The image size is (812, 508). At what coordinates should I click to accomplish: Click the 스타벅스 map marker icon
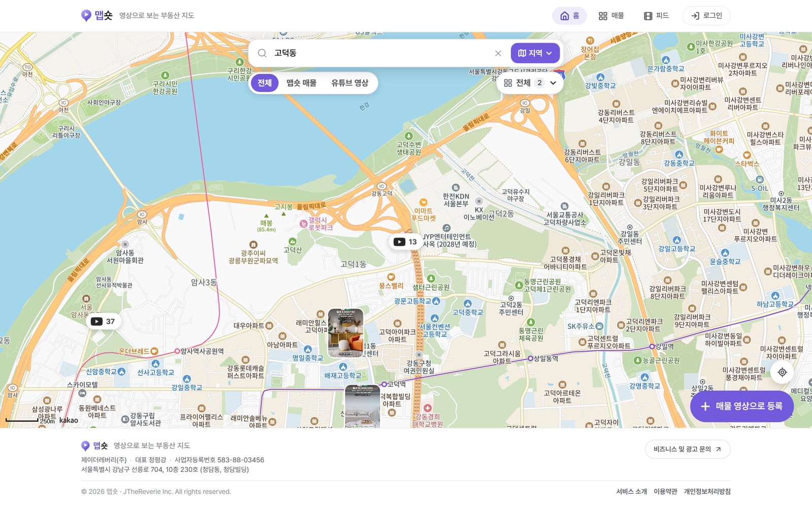[x=747, y=155]
